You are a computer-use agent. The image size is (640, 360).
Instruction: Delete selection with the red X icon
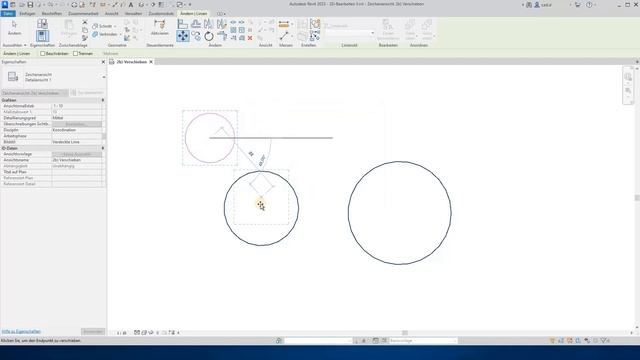250,38
